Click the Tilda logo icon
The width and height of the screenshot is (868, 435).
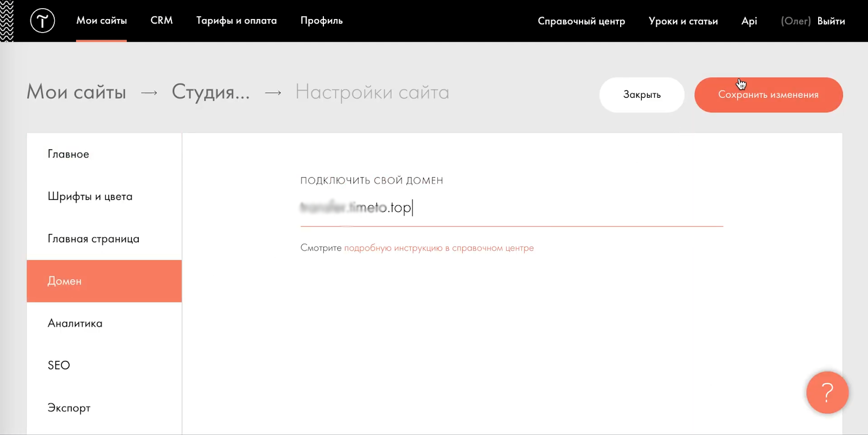42,21
